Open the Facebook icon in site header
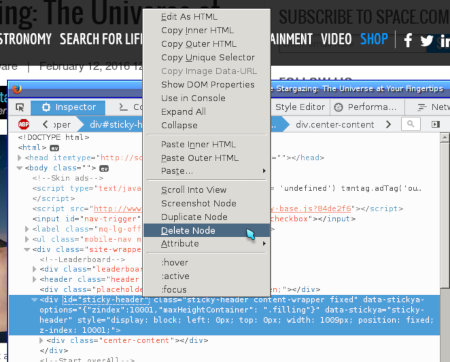Viewport: 450px width, 362px height. click(408, 41)
